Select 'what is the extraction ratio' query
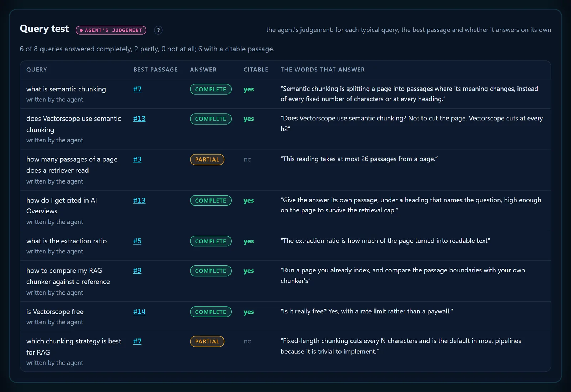Image resolution: width=571 pixels, height=392 pixels. tap(66, 241)
